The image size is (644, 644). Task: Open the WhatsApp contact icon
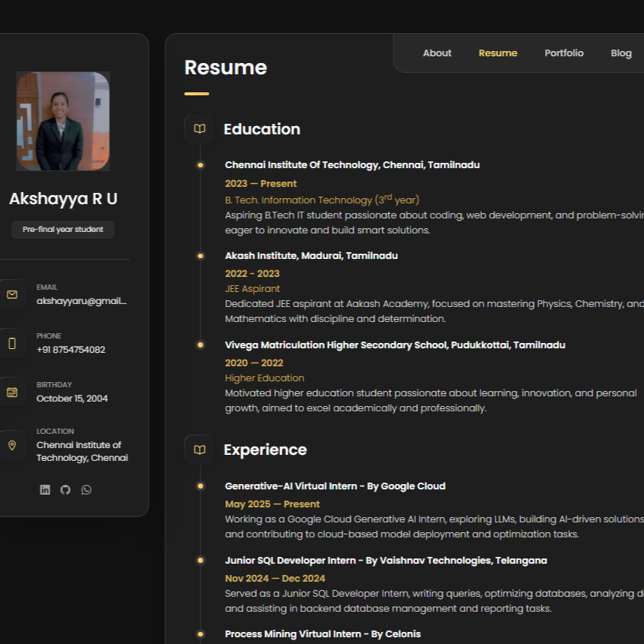point(86,490)
